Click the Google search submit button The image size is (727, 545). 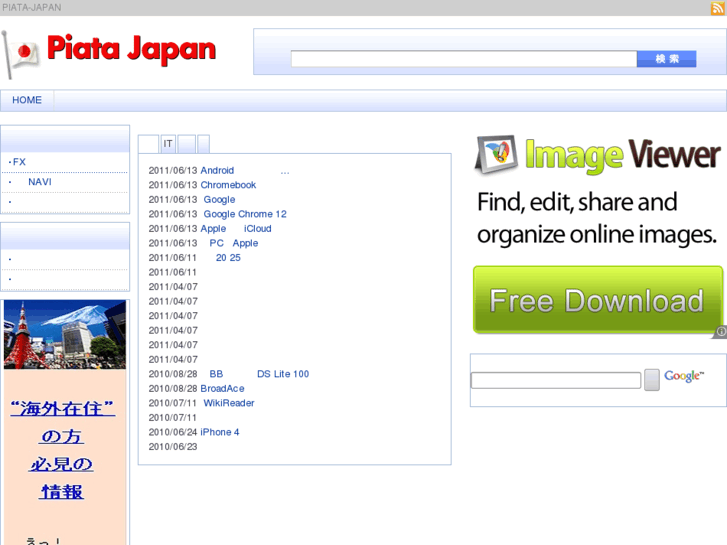click(x=652, y=380)
